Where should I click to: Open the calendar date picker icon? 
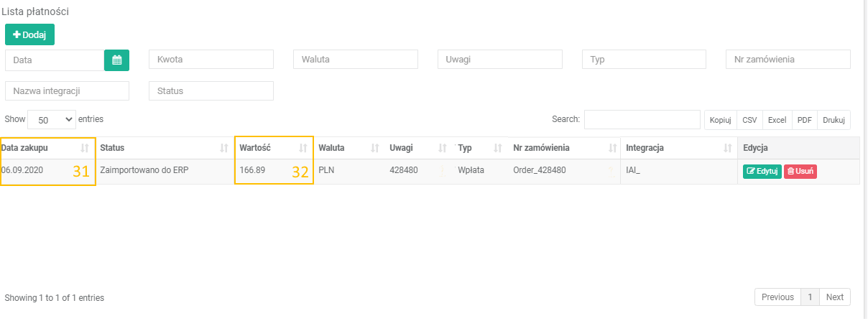point(116,60)
